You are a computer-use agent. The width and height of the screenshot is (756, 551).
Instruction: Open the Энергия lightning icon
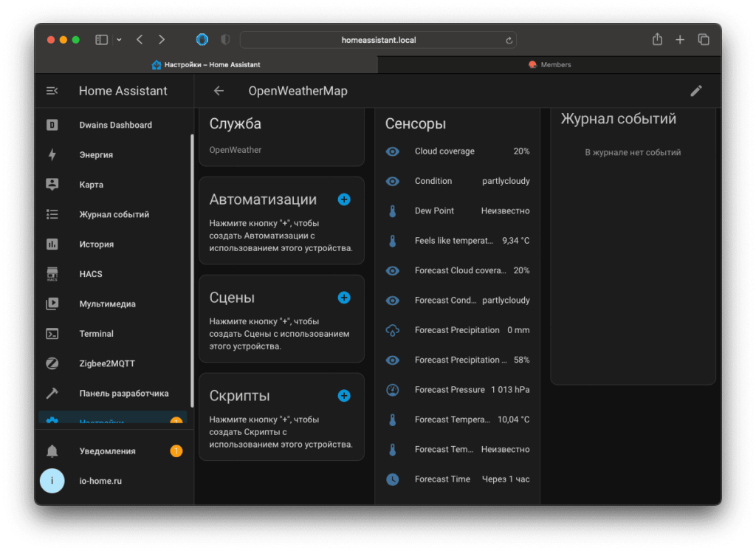(52, 155)
